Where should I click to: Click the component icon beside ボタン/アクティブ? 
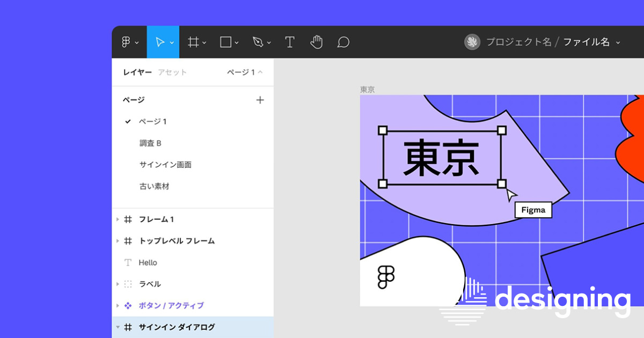click(x=128, y=305)
